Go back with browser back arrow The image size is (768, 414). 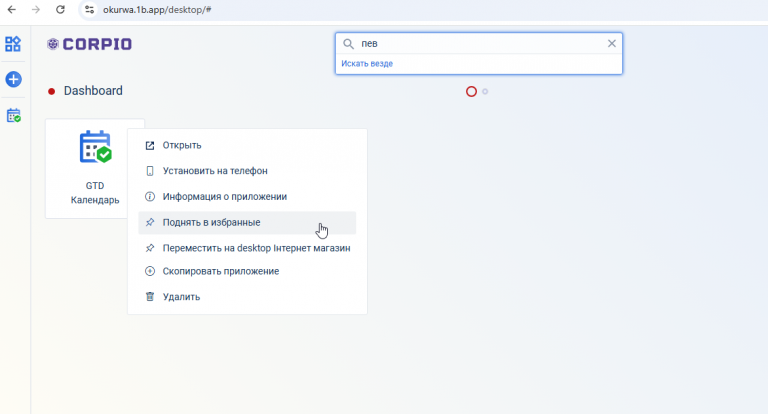[x=12, y=10]
